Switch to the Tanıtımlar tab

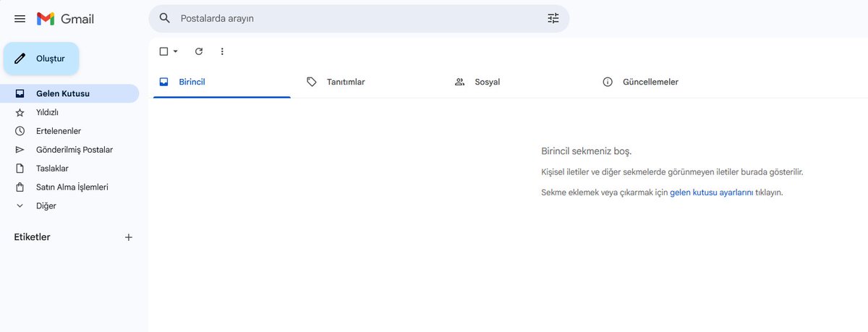370,82
